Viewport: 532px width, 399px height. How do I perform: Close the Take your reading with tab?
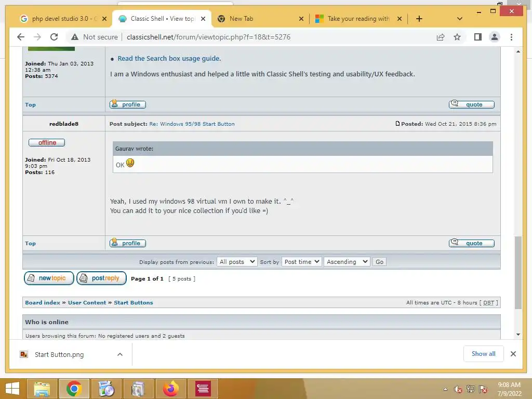pyautogui.click(x=400, y=19)
